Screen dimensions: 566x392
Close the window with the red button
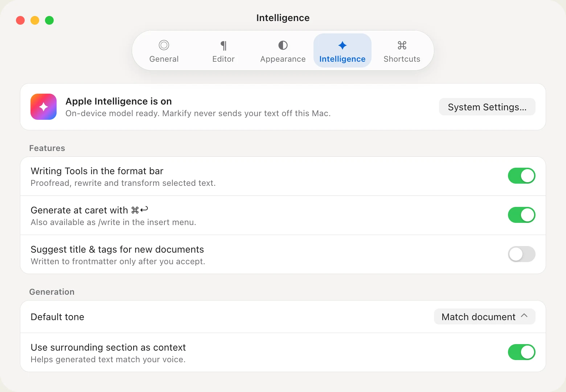point(20,20)
